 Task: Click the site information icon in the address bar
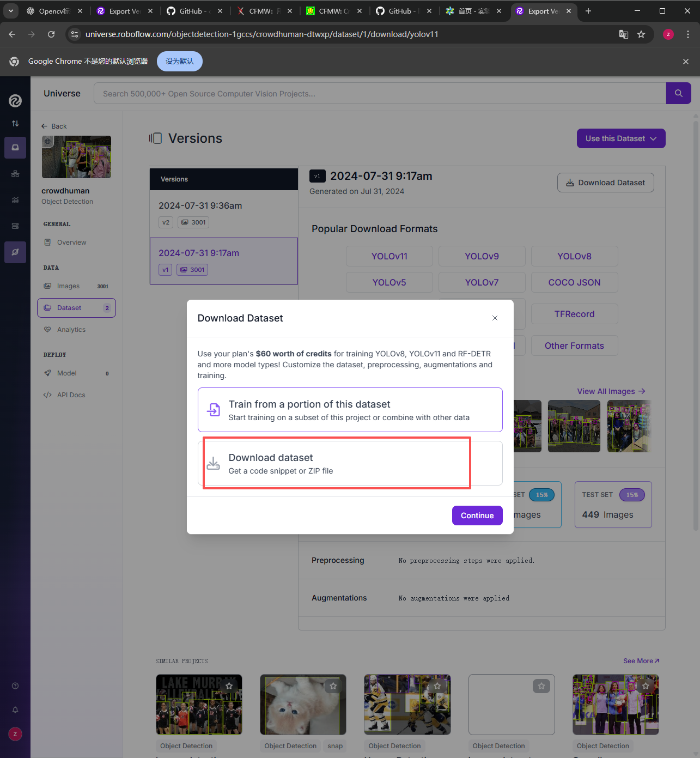coord(75,34)
